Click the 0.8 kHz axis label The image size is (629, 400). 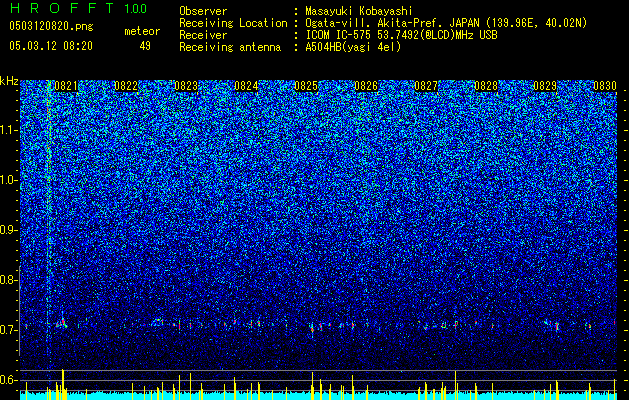(x=8, y=280)
